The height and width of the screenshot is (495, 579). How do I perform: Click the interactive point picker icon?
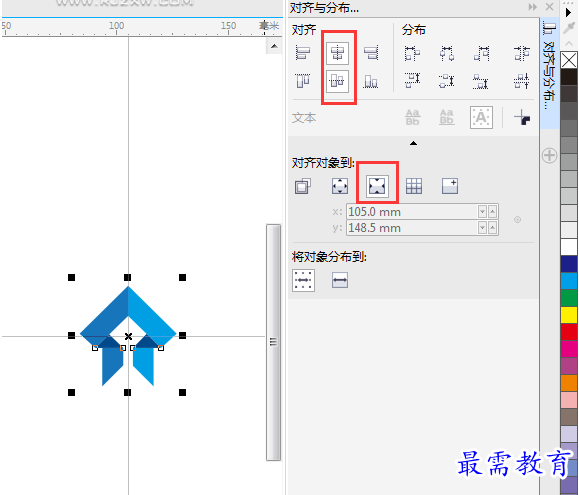[518, 220]
